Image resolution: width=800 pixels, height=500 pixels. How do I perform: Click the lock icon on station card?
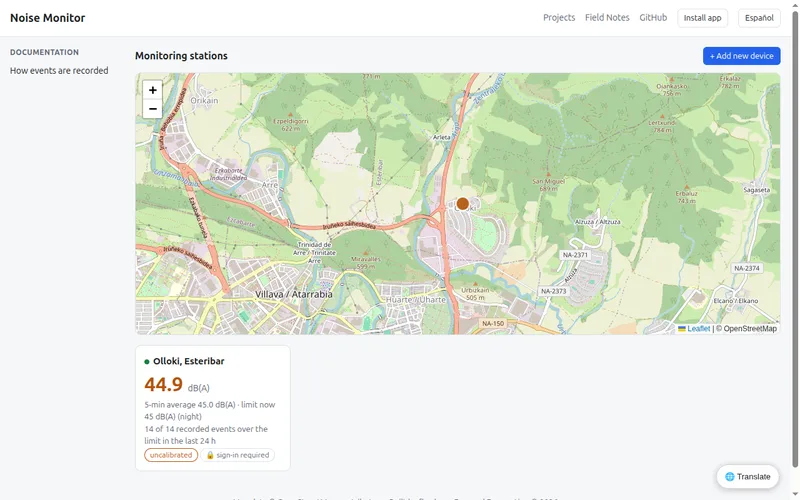[x=210, y=455]
